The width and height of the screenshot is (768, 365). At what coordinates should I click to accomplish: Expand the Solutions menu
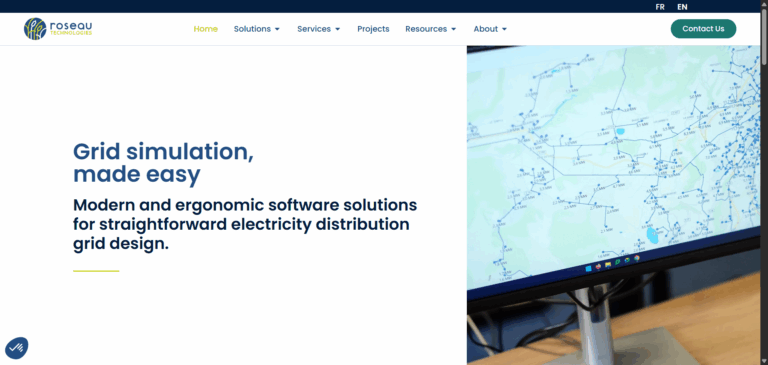click(x=257, y=29)
